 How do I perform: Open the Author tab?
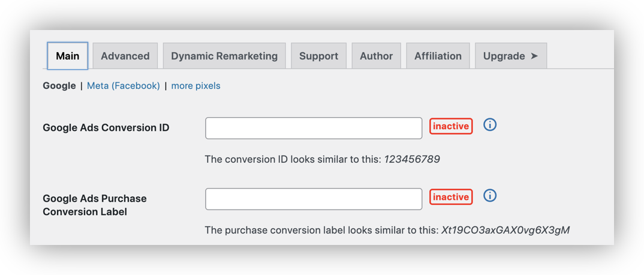(376, 56)
